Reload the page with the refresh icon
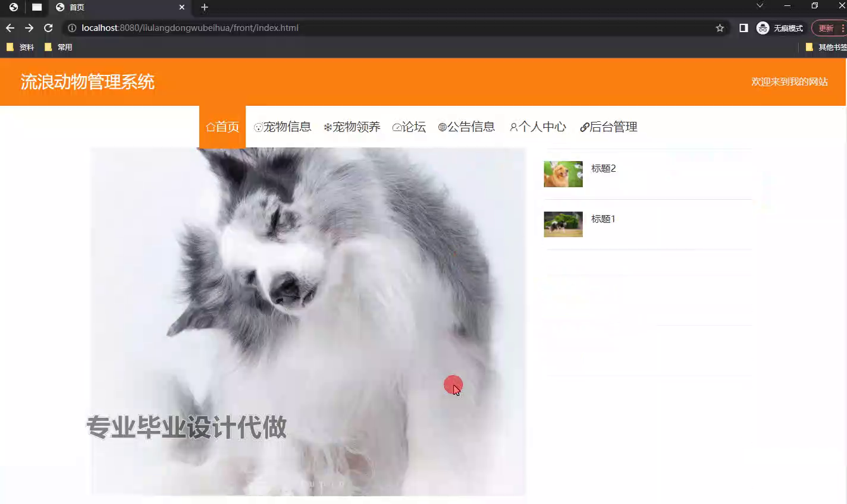The height and width of the screenshot is (504, 847). 48,28
